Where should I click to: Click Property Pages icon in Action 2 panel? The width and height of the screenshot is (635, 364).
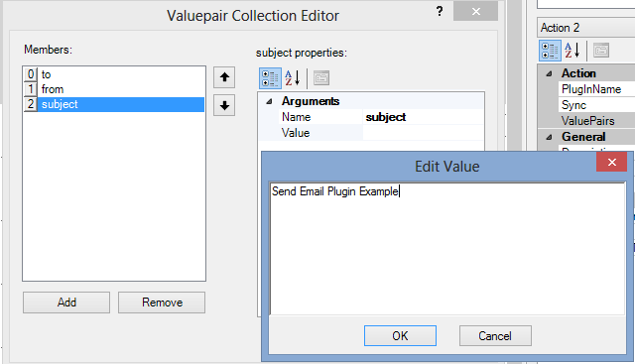[601, 51]
